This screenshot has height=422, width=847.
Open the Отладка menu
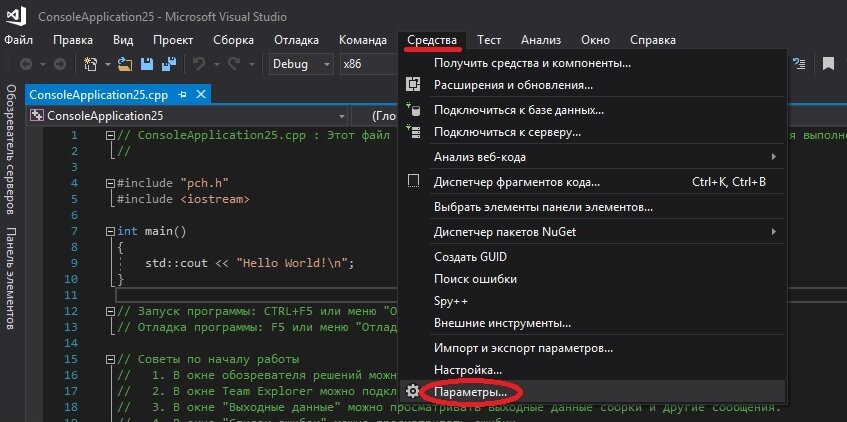(x=296, y=40)
